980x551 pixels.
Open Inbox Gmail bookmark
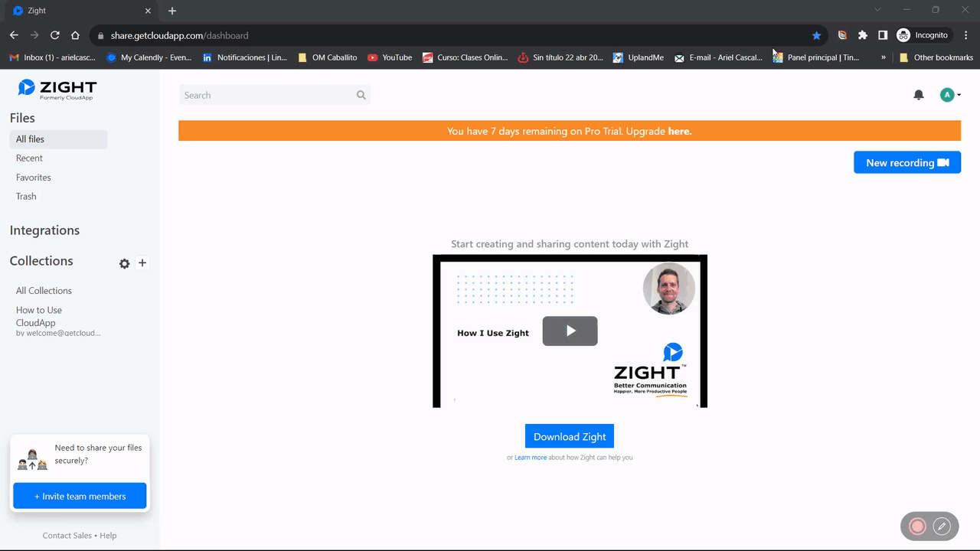[52, 57]
